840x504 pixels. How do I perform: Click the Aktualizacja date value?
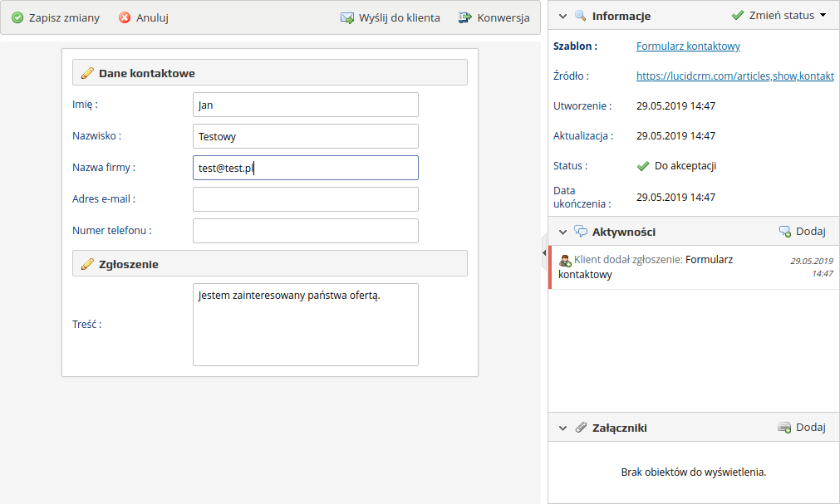(x=676, y=136)
